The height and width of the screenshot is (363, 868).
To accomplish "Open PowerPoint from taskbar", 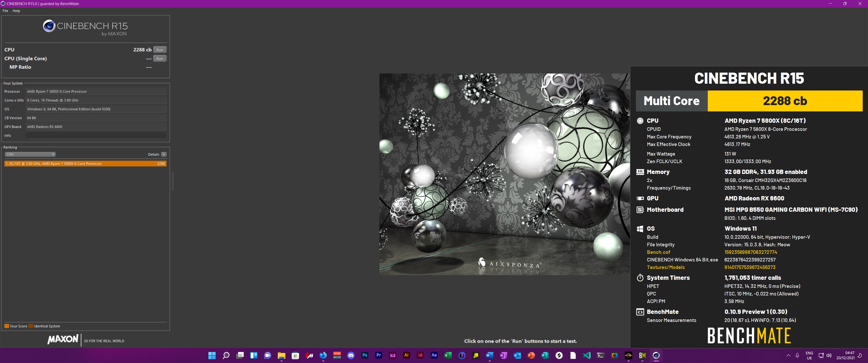I will coord(531,355).
